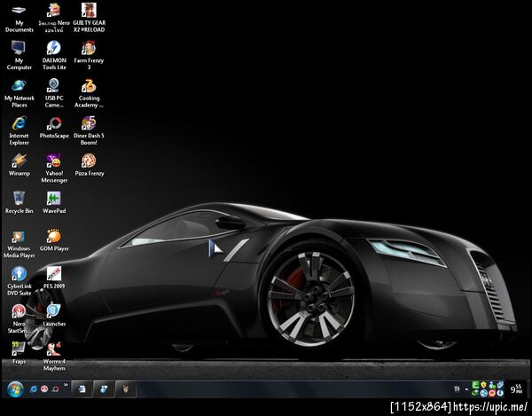Open the TH language bar indicator
Image resolution: width=532 pixels, height=416 pixels.
click(x=457, y=389)
